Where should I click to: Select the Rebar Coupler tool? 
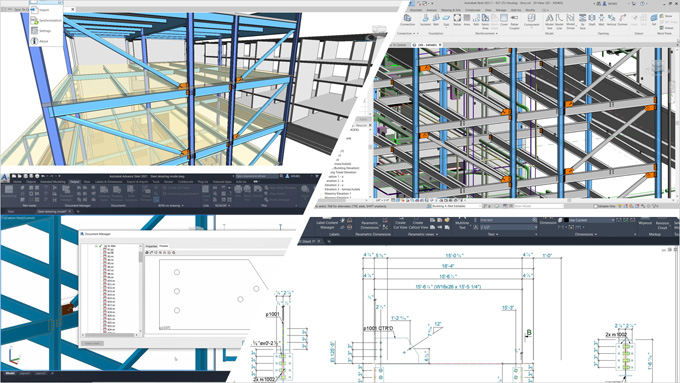point(514,21)
